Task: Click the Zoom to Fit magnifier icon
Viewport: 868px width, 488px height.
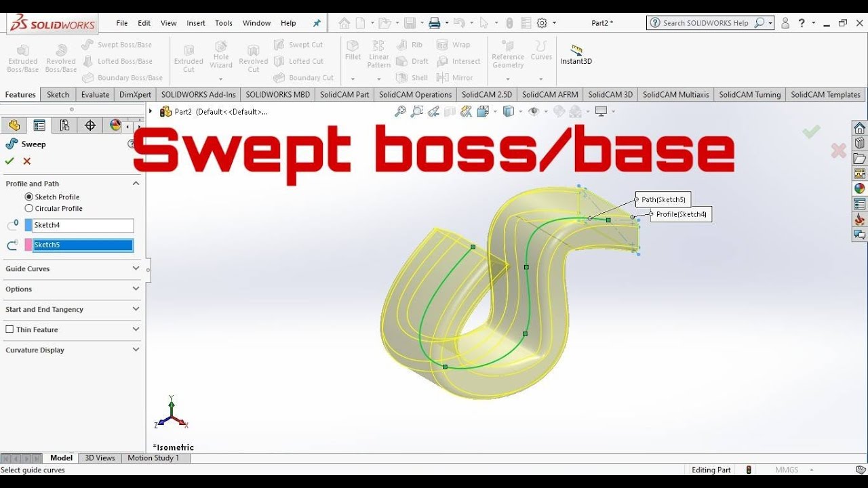Action: [x=400, y=111]
